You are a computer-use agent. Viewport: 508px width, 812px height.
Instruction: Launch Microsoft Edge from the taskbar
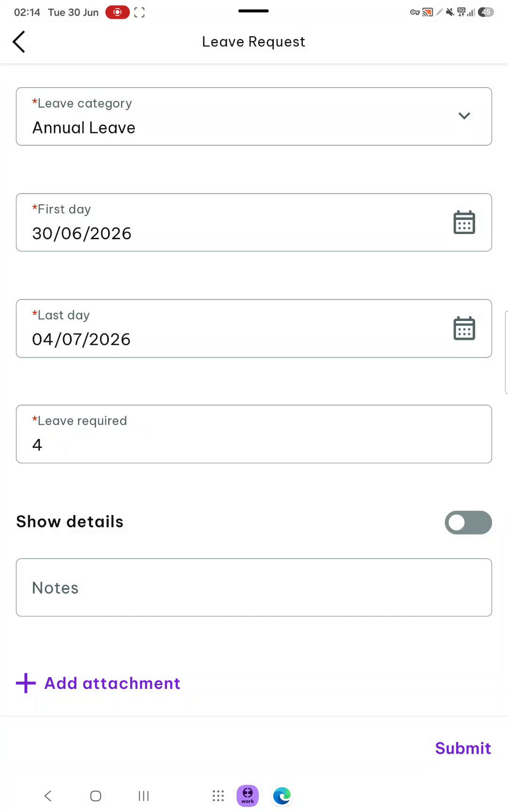point(282,796)
